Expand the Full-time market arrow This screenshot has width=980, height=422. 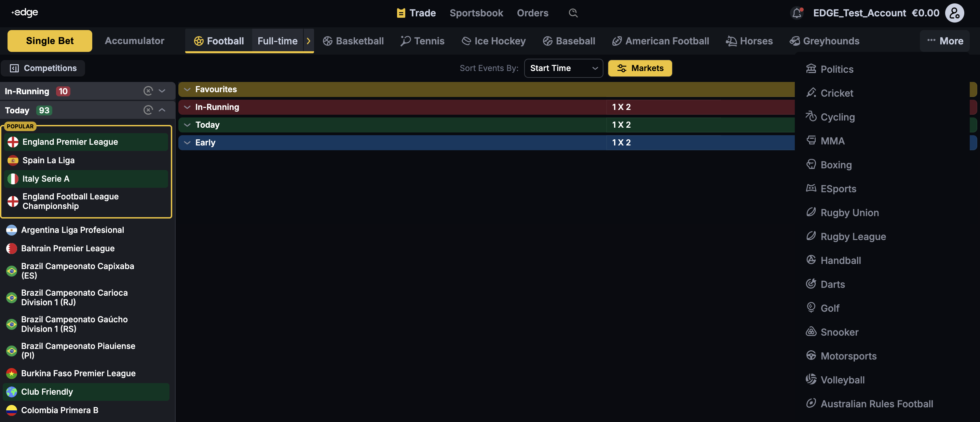click(x=309, y=41)
